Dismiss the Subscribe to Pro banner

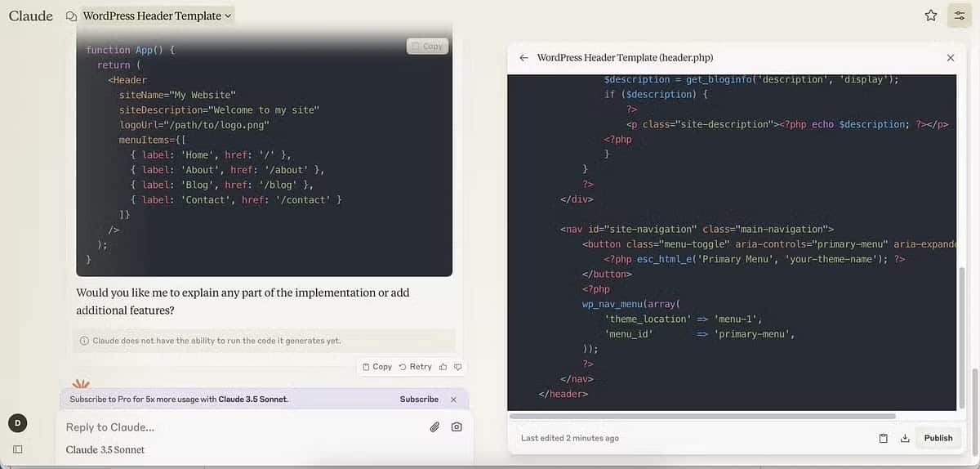point(454,400)
